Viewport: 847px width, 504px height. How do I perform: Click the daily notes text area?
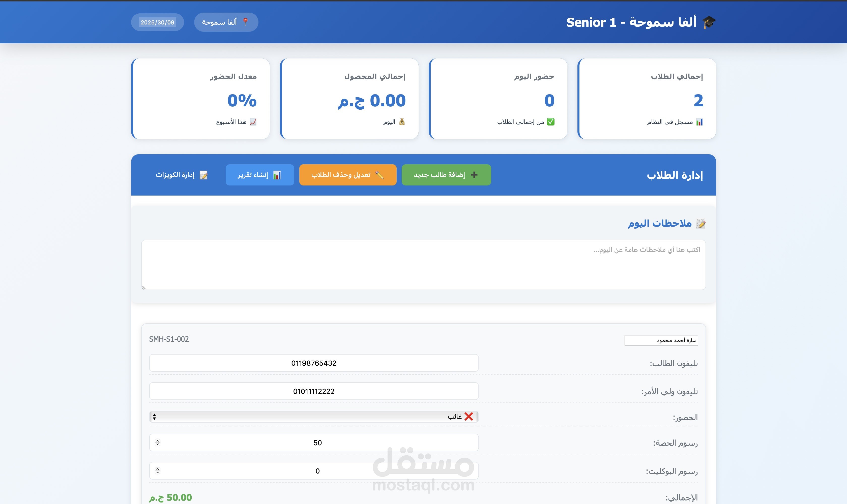click(423, 265)
